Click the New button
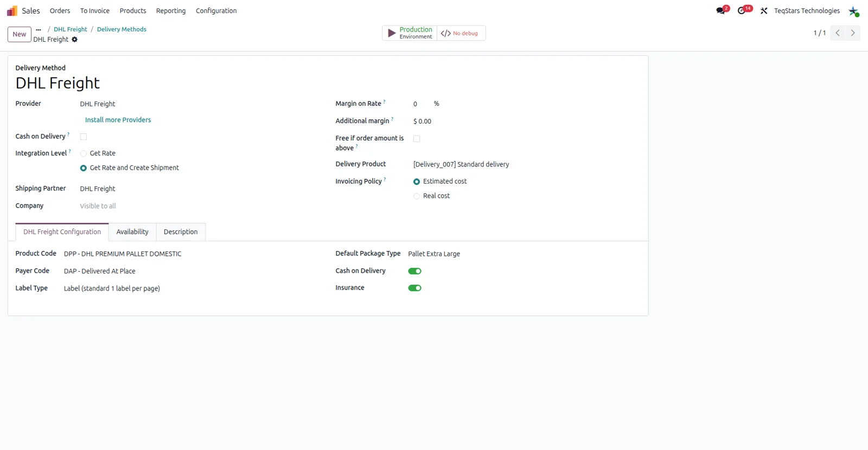Viewport: 868px width, 450px height. pos(20,34)
